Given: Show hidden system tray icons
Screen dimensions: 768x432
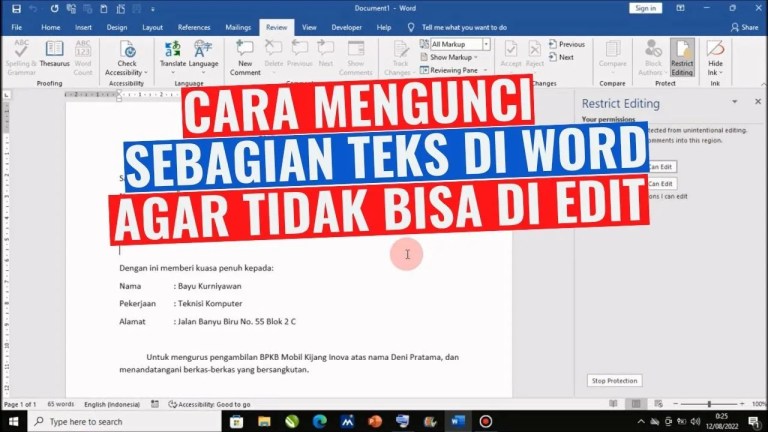Looking at the screenshot, I should click(x=641, y=422).
